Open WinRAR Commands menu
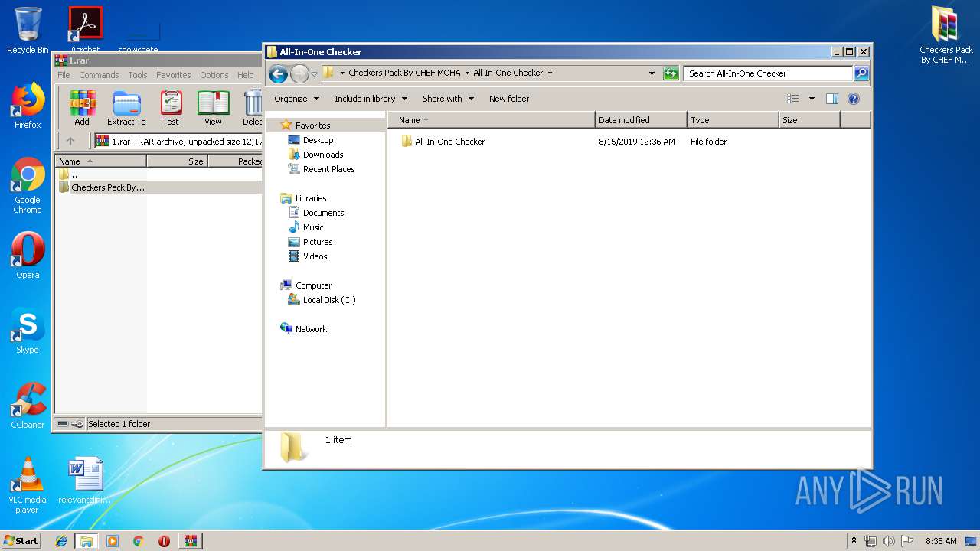The height and width of the screenshot is (551, 980). (x=99, y=75)
